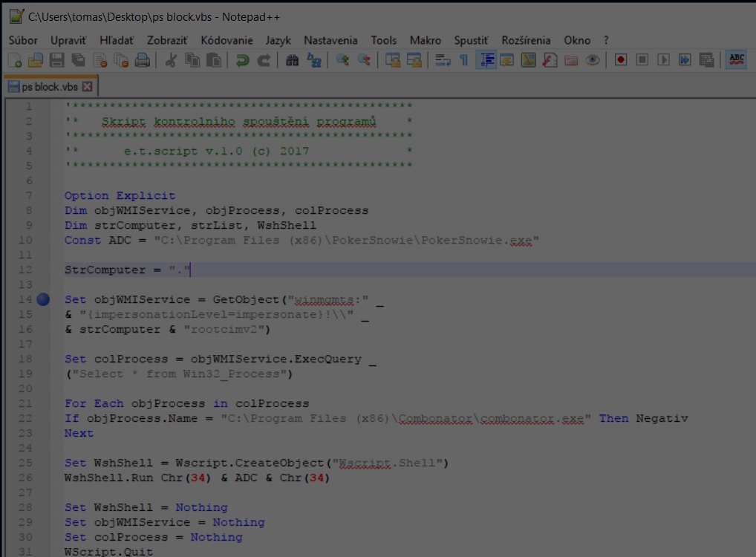Open the Rozšírenia menu
756x557 pixels.
(x=526, y=40)
